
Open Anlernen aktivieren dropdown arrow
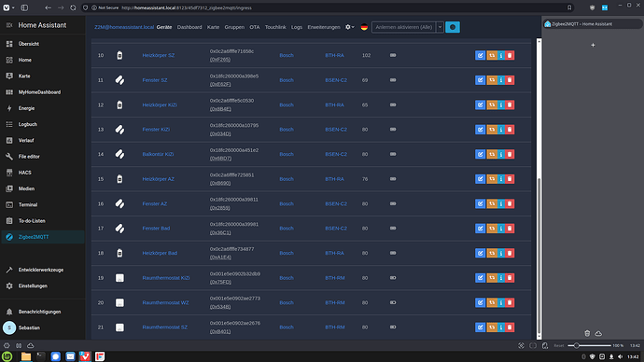click(x=440, y=27)
